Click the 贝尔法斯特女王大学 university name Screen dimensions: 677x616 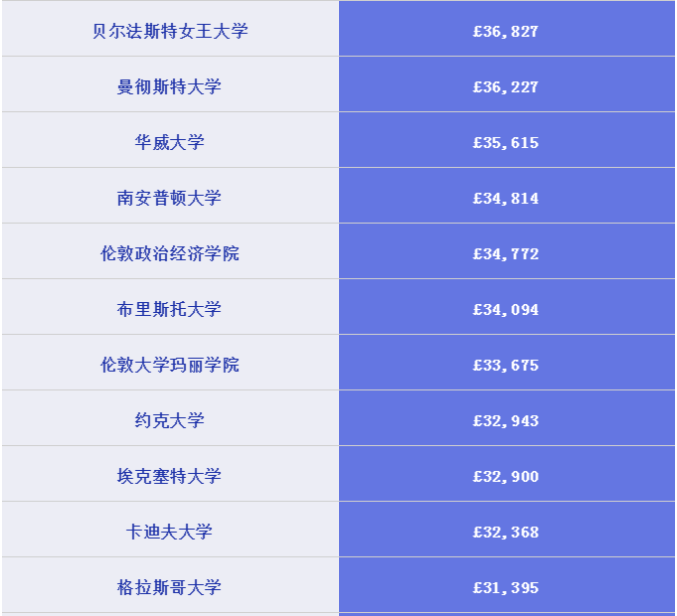click(x=170, y=31)
